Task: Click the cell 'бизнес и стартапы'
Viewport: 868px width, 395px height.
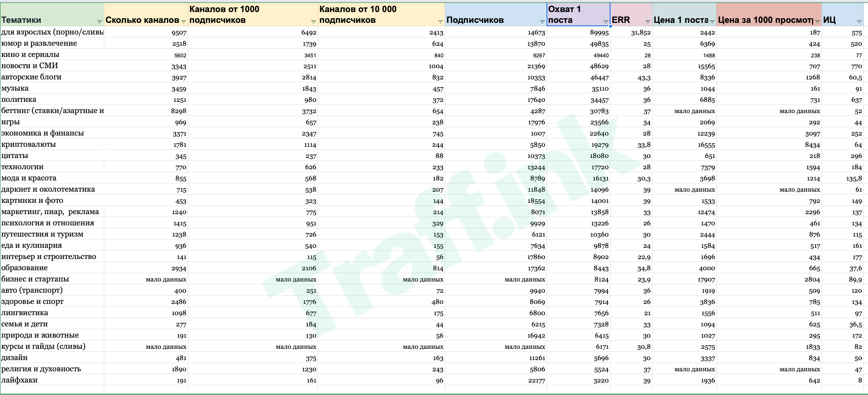Action: [x=52, y=279]
